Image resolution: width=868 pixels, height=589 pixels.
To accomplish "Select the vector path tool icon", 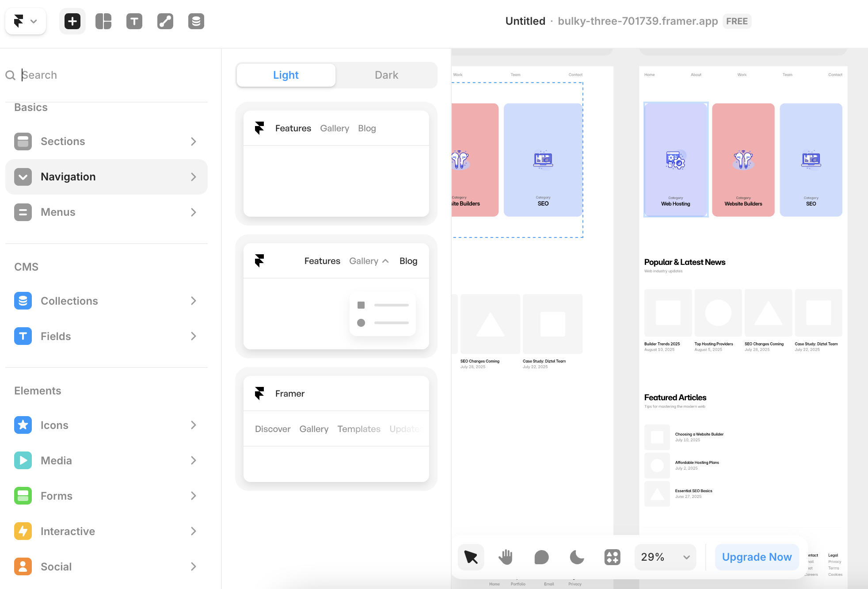I will pos(165,21).
